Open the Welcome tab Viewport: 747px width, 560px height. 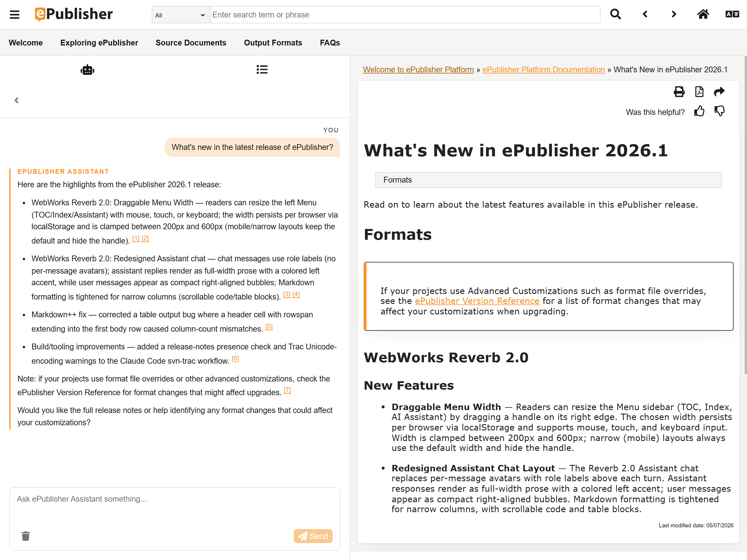(x=26, y=43)
